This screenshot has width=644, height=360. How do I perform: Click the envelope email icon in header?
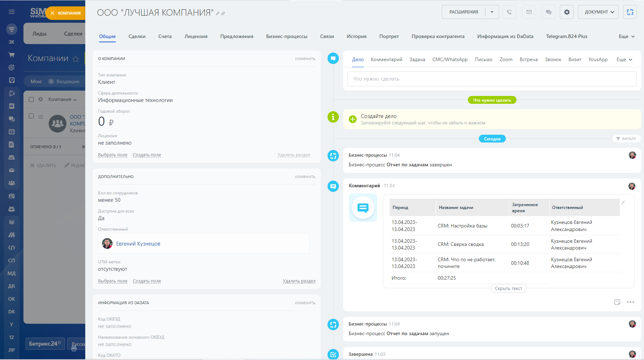pyautogui.click(x=529, y=12)
